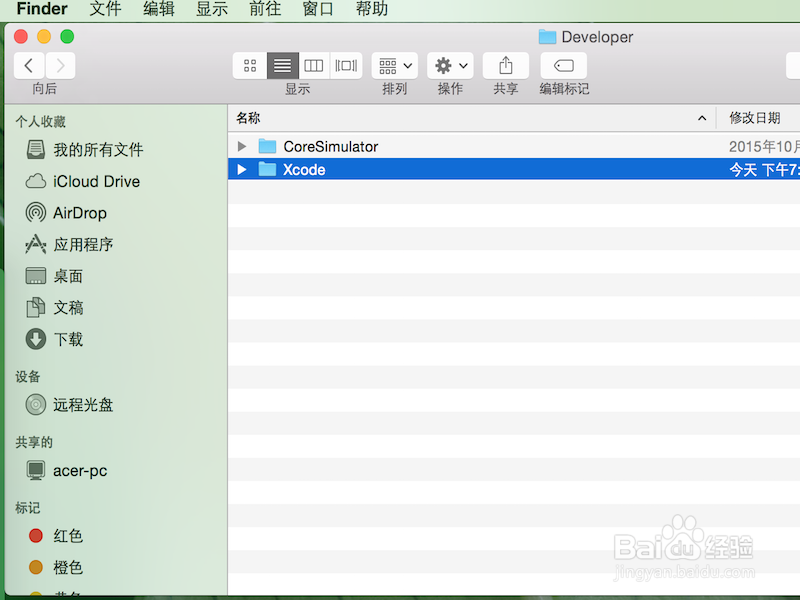Image resolution: width=800 pixels, height=600 pixels.
Task: Open the 窗口 menu
Action: pyautogui.click(x=318, y=9)
